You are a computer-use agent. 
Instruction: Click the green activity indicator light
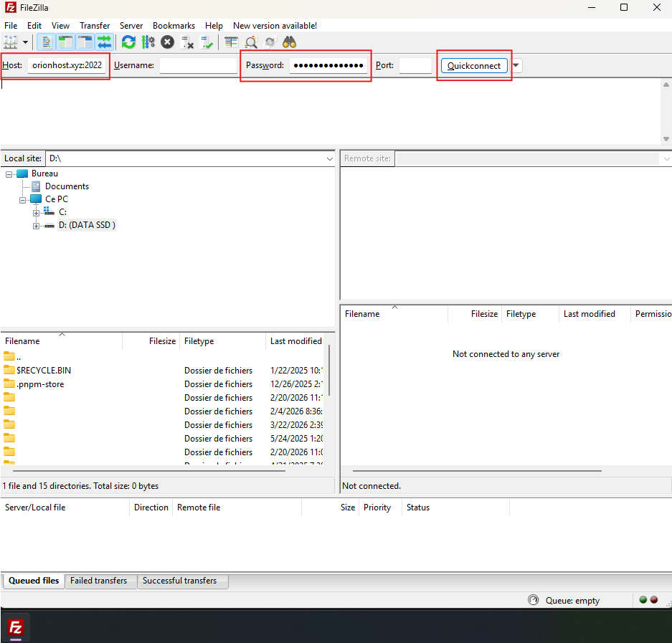click(x=643, y=600)
